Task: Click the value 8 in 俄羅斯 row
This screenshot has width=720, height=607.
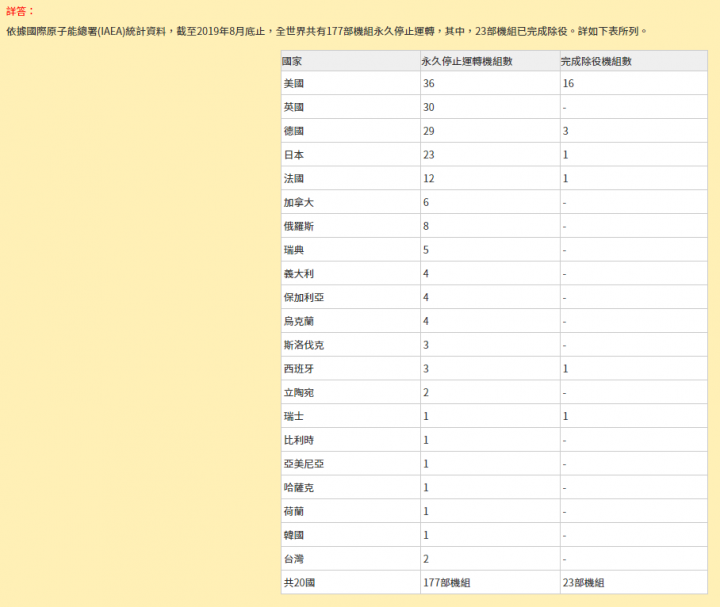Action: (426, 226)
